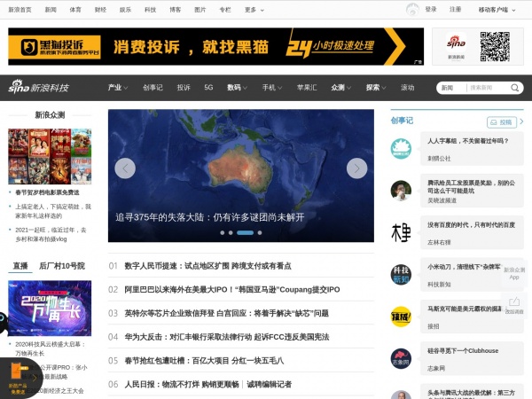Open headline 华为大反击
The width and height of the screenshot is (532, 399).
tap(227, 337)
